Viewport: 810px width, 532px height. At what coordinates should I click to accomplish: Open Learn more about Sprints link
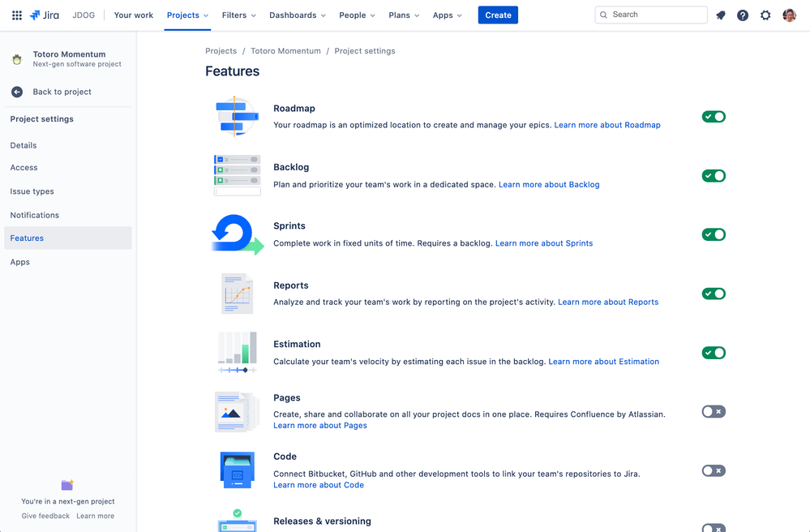(x=544, y=243)
